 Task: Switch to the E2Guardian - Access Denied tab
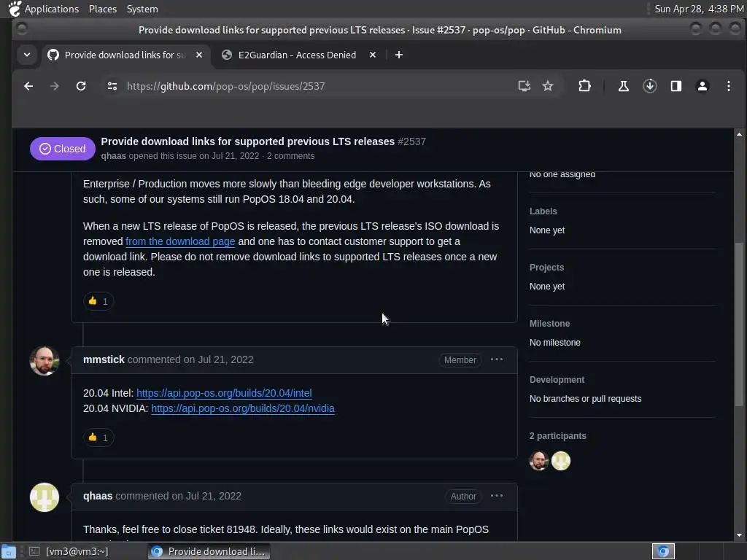(299, 55)
